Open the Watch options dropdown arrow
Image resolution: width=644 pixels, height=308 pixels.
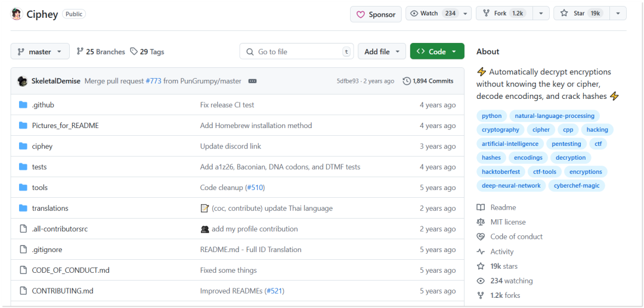pyautogui.click(x=465, y=14)
